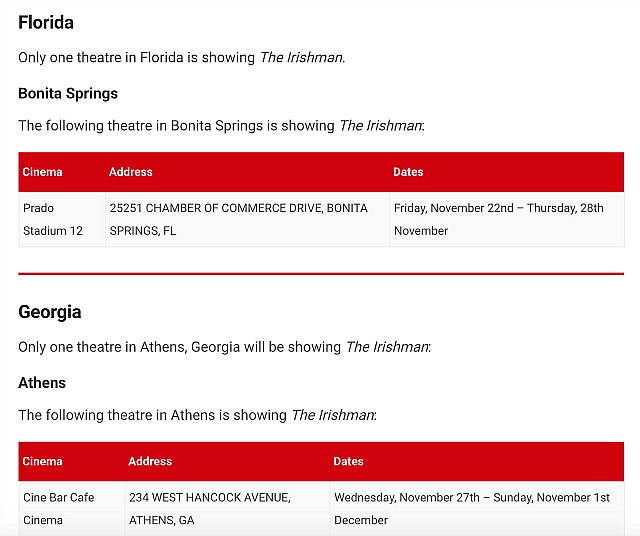640x536 pixels.
Task: Select the Dates column header in Georgia table
Action: coord(348,461)
